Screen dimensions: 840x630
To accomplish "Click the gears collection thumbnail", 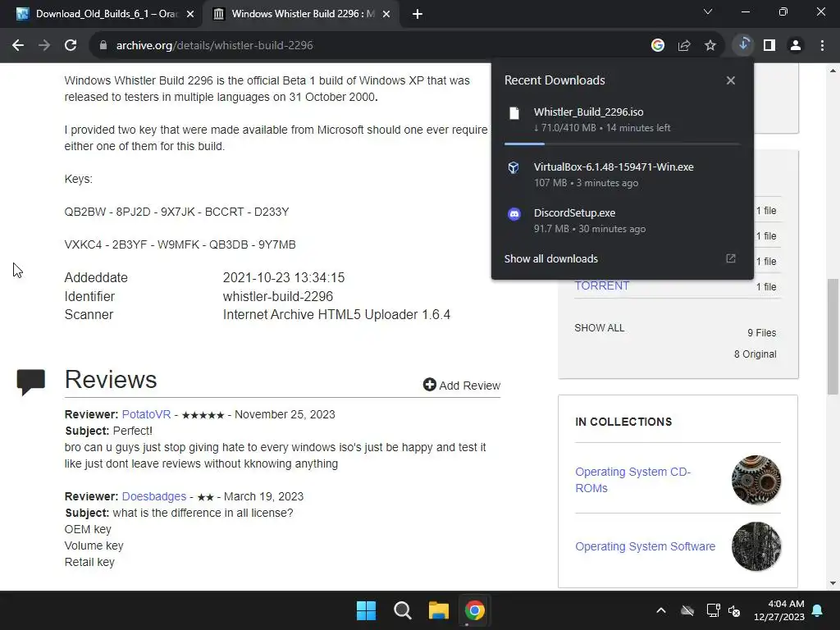I will click(756, 480).
